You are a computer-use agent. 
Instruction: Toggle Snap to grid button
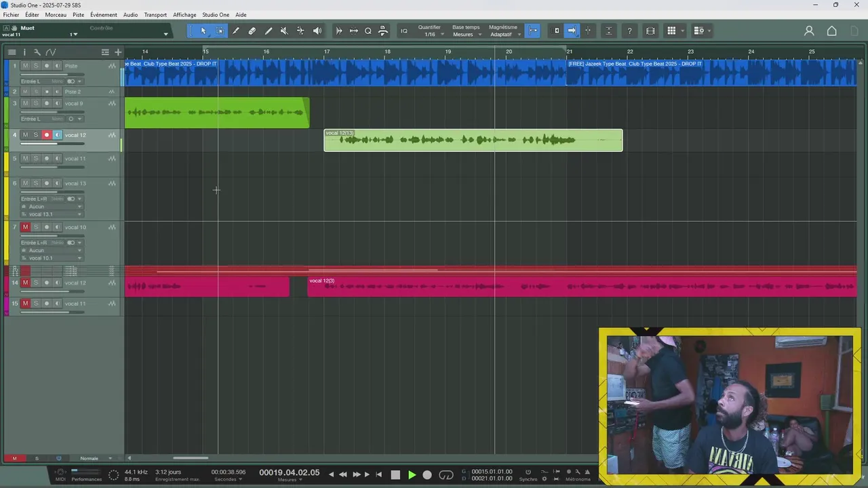coord(533,30)
